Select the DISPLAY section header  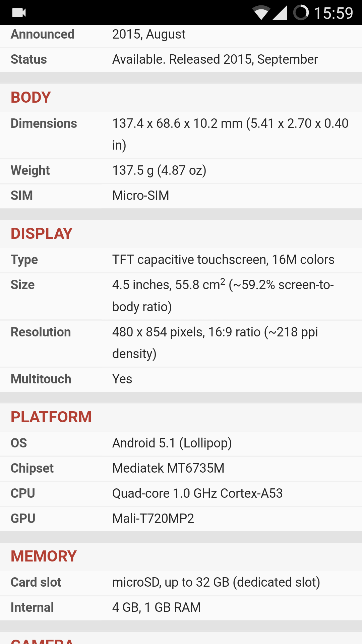42,234
